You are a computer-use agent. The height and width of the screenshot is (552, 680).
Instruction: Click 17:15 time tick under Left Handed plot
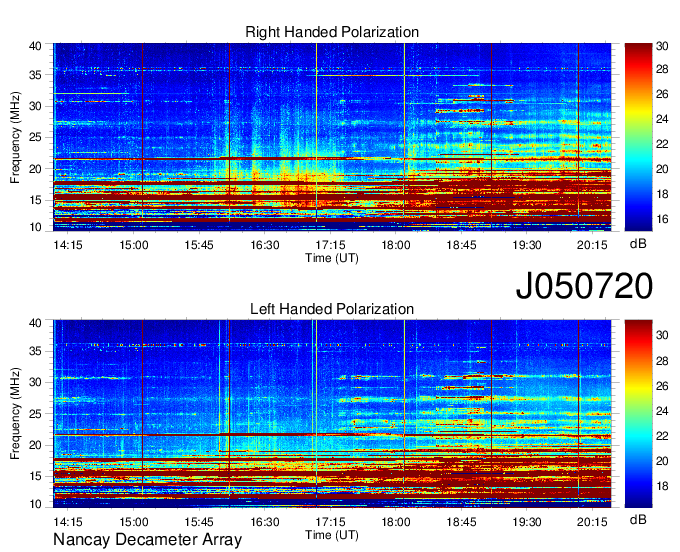330,522
